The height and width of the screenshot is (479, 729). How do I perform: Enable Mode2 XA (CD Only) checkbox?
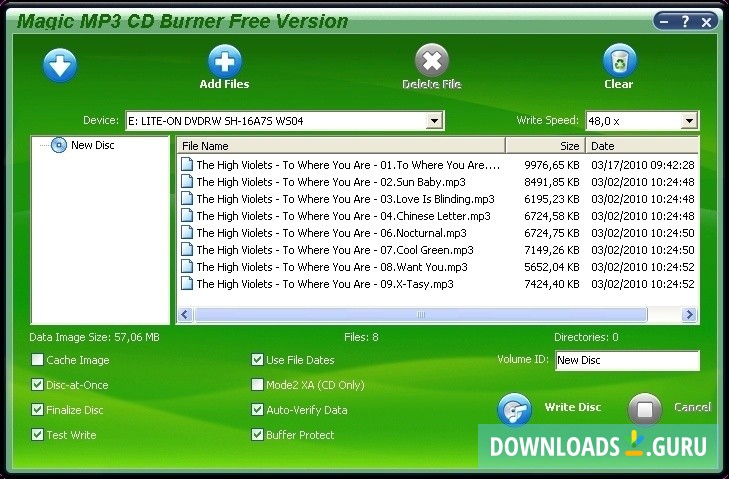click(x=257, y=385)
